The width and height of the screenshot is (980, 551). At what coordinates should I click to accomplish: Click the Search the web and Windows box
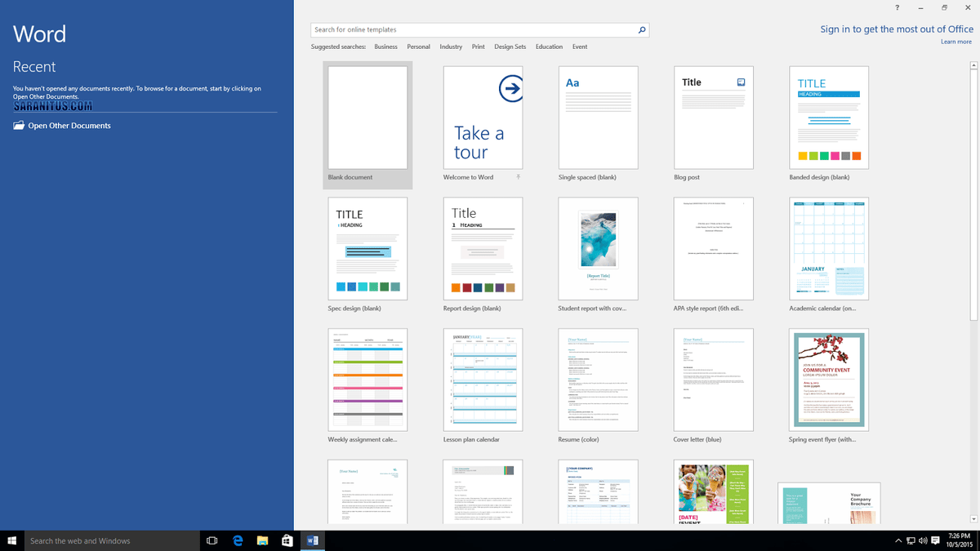pos(112,540)
